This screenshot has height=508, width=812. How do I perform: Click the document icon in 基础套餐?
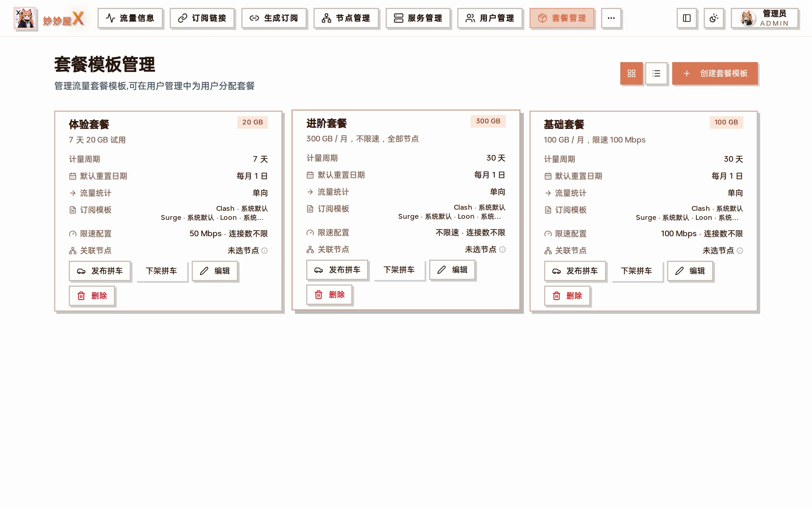tap(548, 210)
